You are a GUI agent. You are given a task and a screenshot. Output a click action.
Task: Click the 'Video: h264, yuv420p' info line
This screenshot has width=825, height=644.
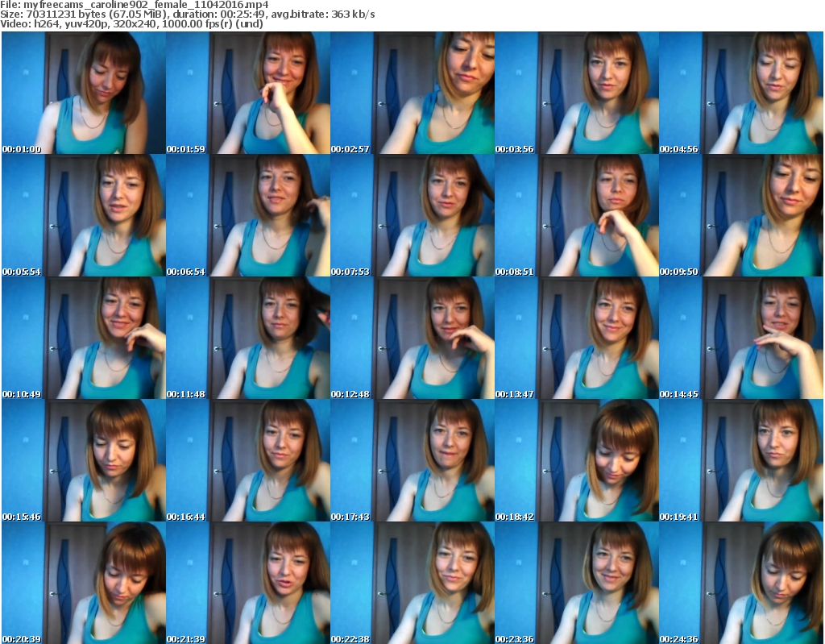[x=131, y=23]
